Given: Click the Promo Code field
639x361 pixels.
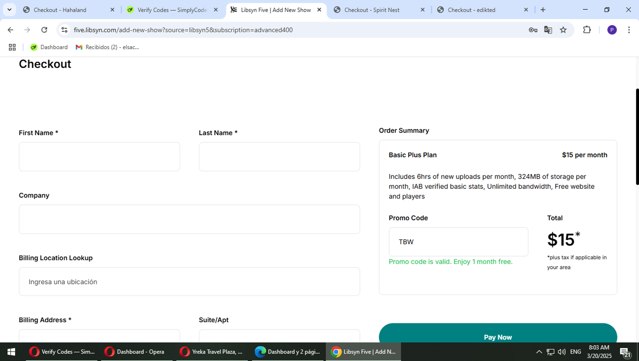Looking at the screenshot, I should (458, 242).
